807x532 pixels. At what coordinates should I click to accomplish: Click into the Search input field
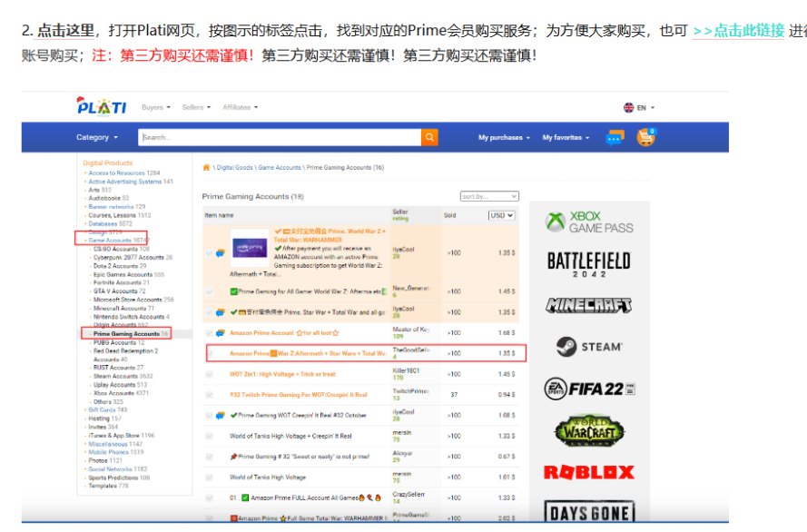coord(280,137)
